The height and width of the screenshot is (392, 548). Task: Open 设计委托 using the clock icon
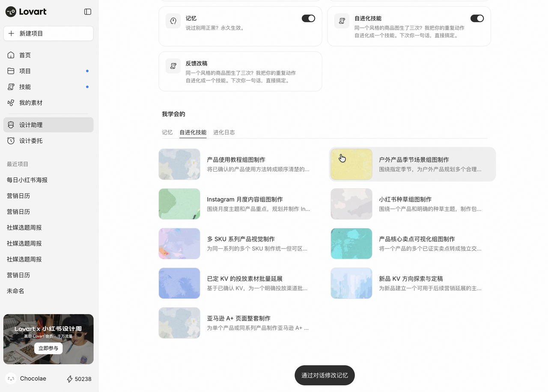[11, 141]
